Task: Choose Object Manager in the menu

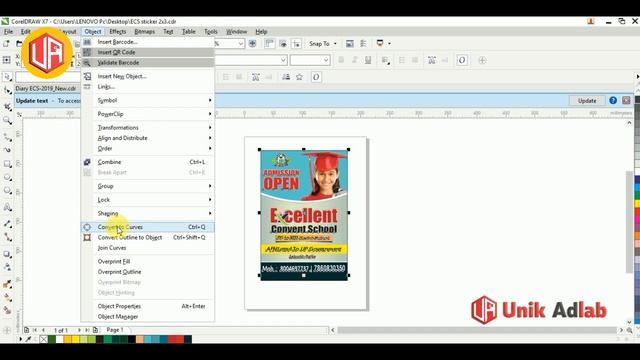Action: click(x=148, y=316)
